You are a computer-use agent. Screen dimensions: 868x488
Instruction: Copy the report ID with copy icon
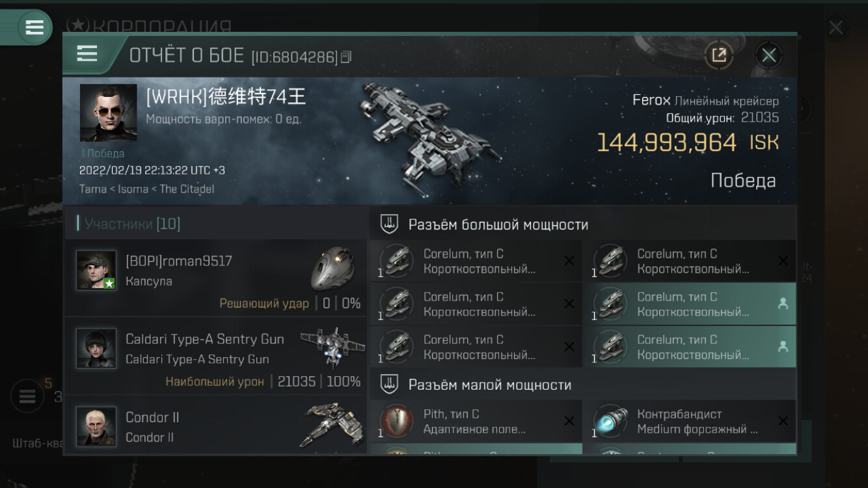[346, 57]
